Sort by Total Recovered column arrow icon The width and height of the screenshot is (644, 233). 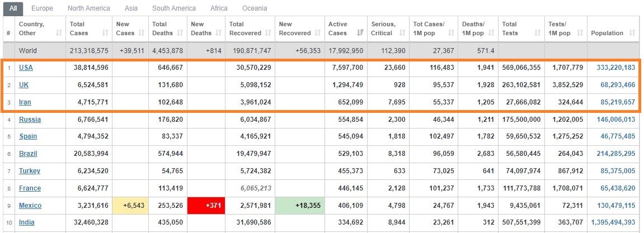(268, 33)
